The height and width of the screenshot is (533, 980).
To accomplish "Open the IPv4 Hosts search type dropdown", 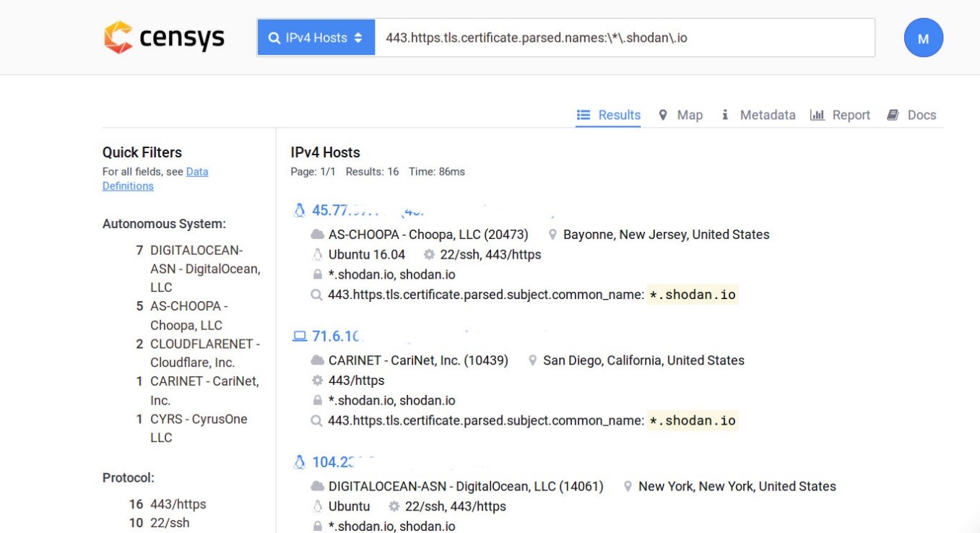I will coord(316,38).
